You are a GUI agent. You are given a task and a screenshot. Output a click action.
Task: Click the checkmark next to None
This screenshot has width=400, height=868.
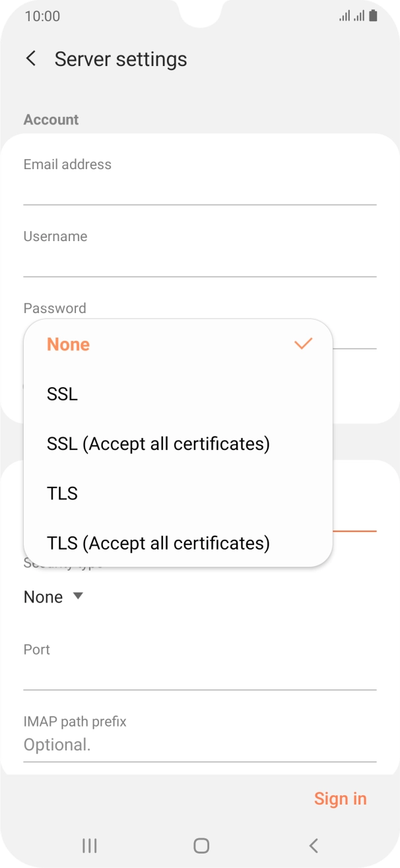pyautogui.click(x=303, y=344)
